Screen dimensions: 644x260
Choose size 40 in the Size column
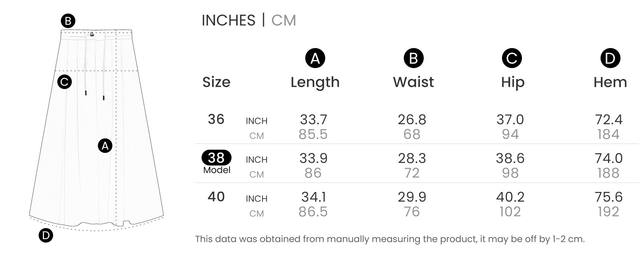click(216, 197)
